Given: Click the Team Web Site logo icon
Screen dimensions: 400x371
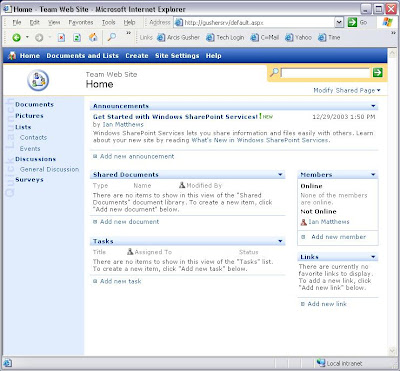Looking at the screenshot, I should [x=38, y=80].
